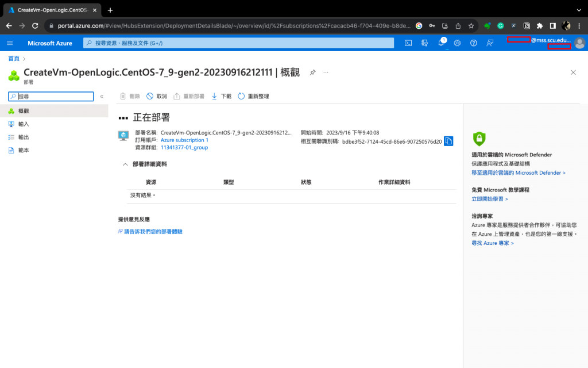Go back with browser back arrow
Image resolution: width=588 pixels, height=368 pixels.
coord(9,26)
